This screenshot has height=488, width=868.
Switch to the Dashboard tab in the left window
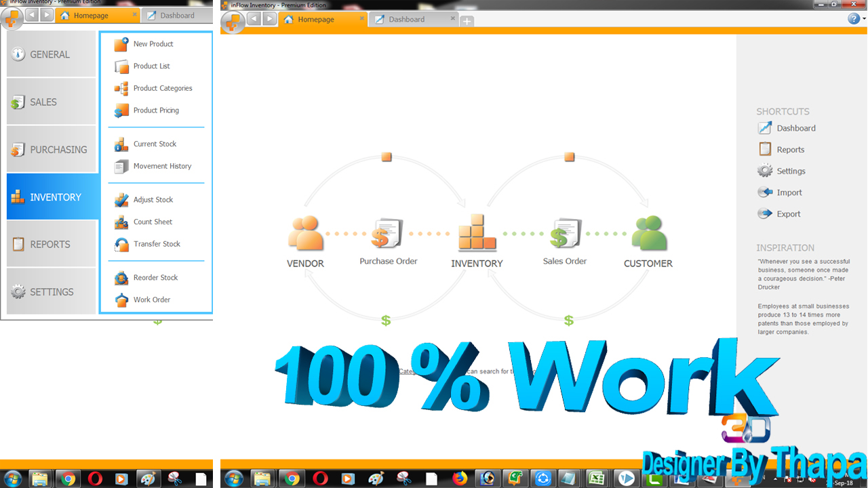click(x=178, y=16)
